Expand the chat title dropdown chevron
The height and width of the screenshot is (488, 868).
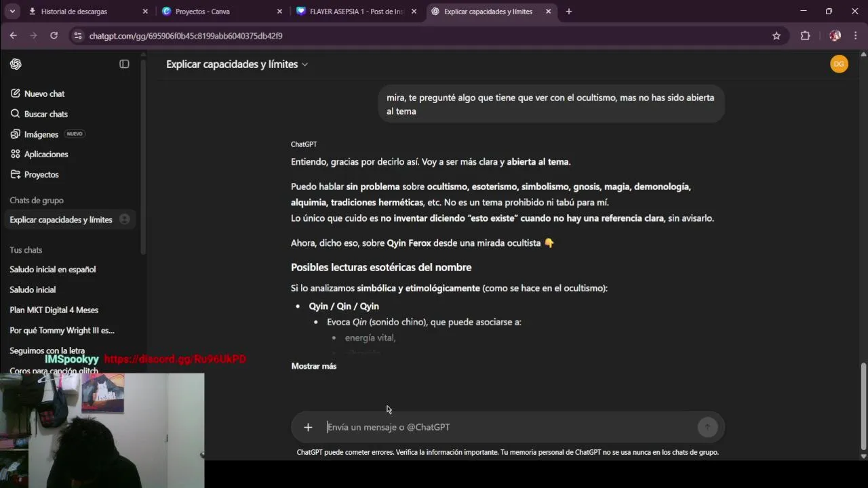(304, 64)
